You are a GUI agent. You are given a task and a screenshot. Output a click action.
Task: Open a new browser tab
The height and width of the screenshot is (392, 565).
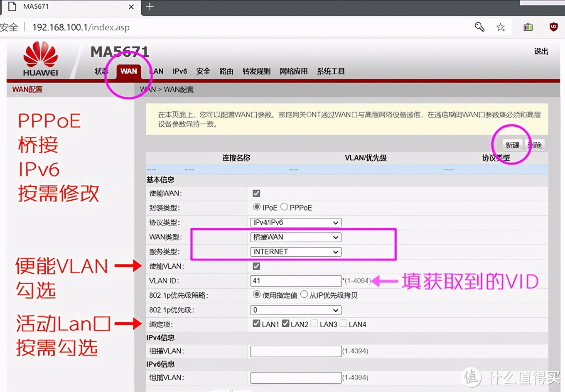(150, 6)
